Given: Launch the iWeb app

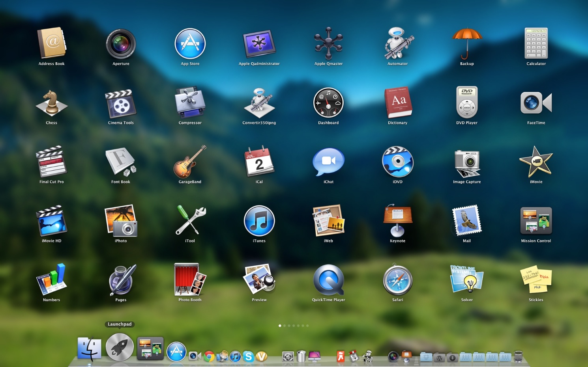Looking at the screenshot, I should pyautogui.click(x=328, y=220).
